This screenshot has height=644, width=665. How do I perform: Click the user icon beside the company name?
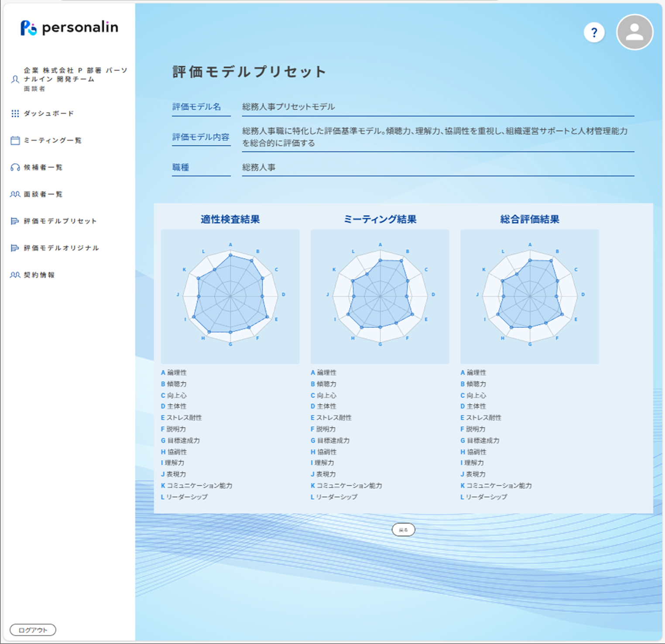14,79
